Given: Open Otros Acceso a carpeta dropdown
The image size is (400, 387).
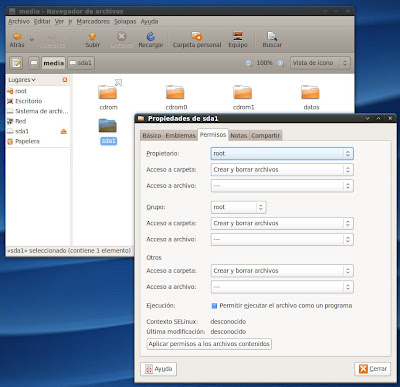Looking at the screenshot, I should pos(282,271).
